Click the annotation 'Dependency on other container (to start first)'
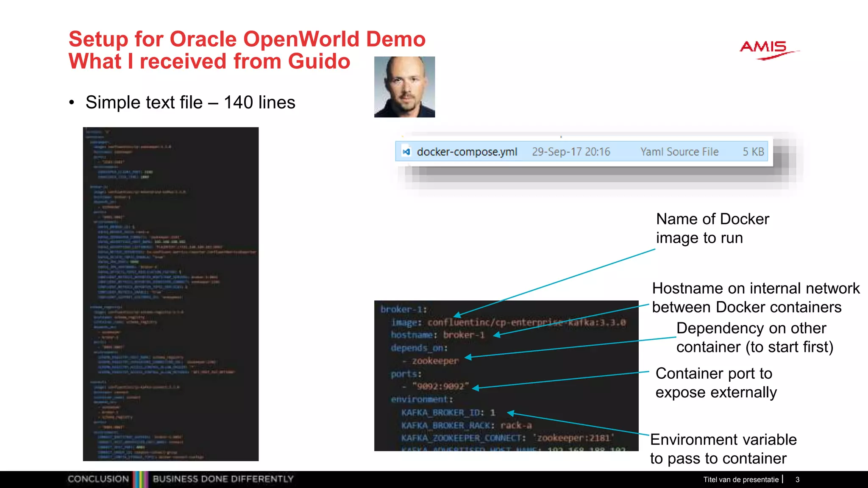 pyautogui.click(x=754, y=338)
